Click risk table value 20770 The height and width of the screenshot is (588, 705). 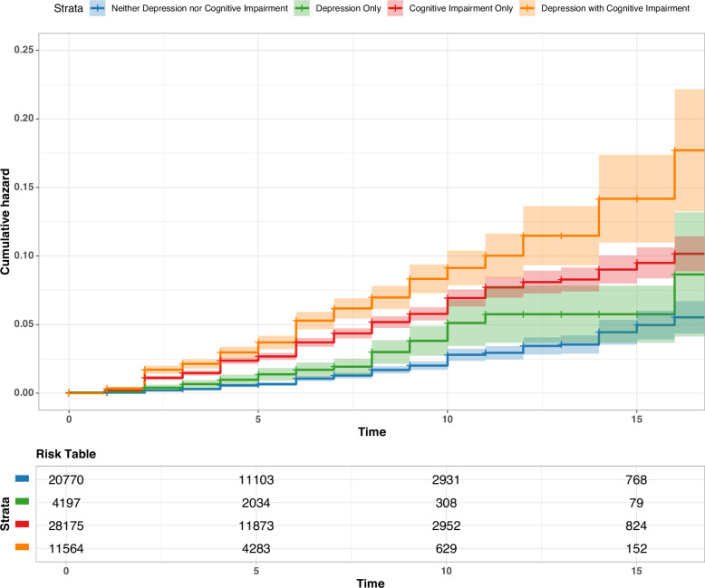pos(66,479)
